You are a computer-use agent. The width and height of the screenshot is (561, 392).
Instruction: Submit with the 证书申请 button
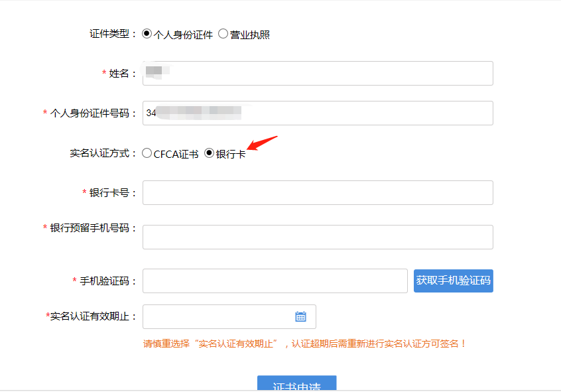pyautogui.click(x=296, y=385)
